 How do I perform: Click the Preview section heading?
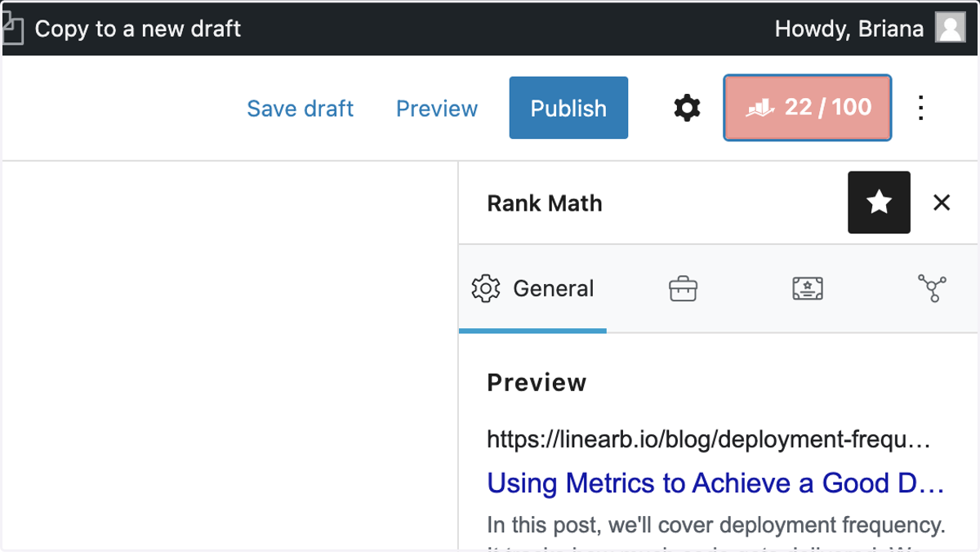click(537, 383)
